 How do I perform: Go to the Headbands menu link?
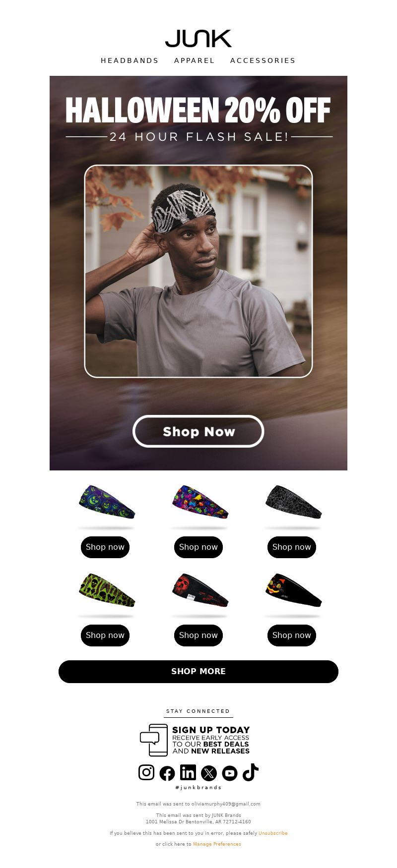coord(130,60)
